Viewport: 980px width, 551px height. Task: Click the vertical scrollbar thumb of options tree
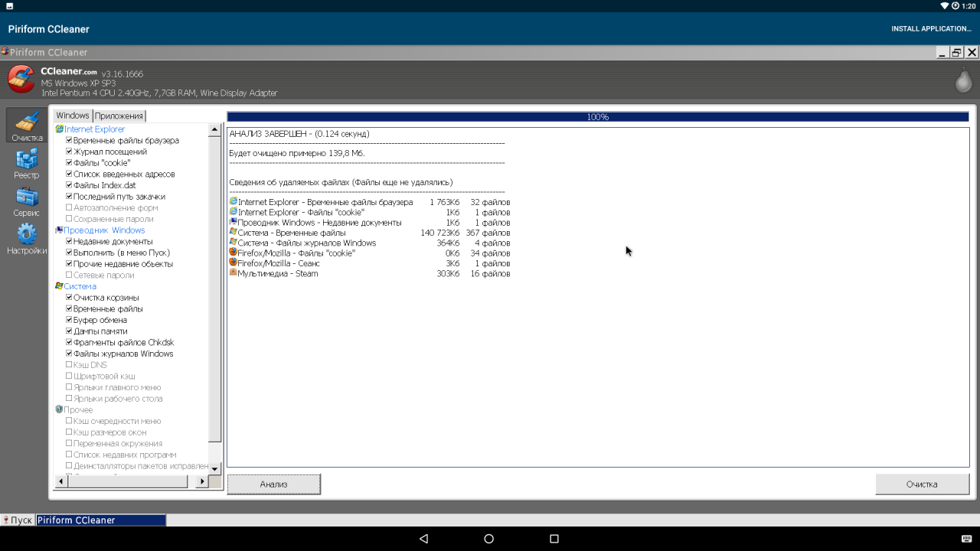click(x=214, y=289)
